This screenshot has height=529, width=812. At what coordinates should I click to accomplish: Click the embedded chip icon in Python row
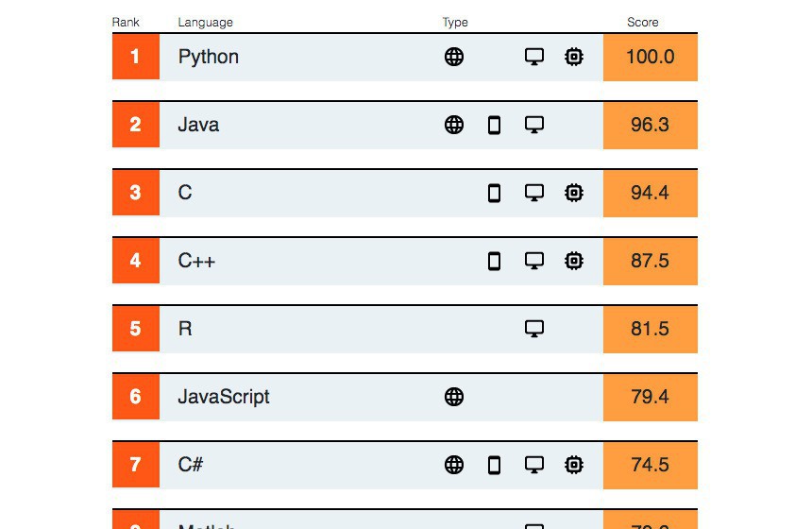pyautogui.click(x=573, y=57)
